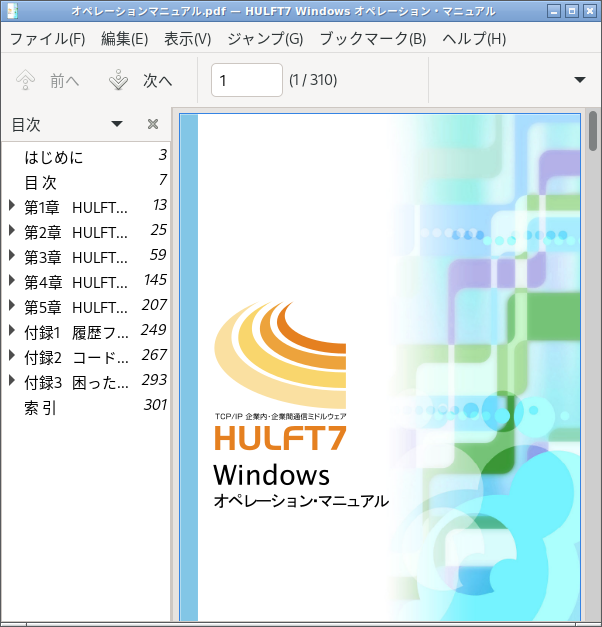The image size is (602, 627).
Task: Click the page count text (1 / 310)
Action: [313, 80]
